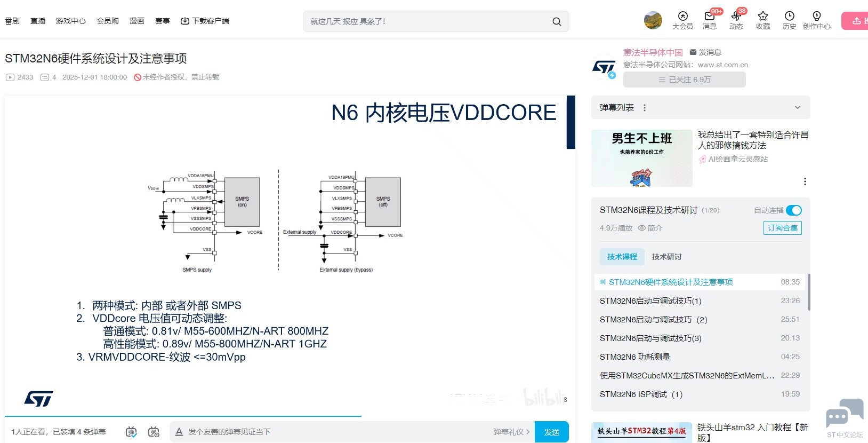This screenshot has width=868, height=443.
Task: Toggle follow state via 已关注 6.9万
Action: pos(684,80)
